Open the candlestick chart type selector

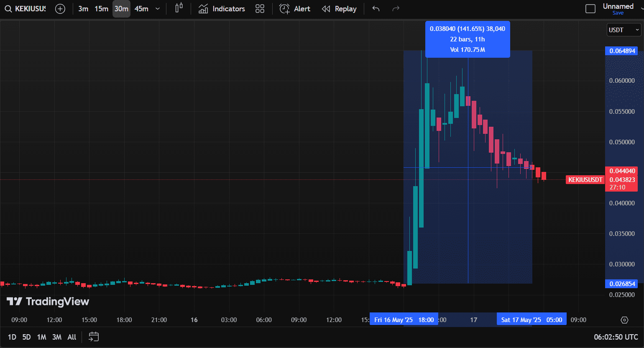coord(179,8)
